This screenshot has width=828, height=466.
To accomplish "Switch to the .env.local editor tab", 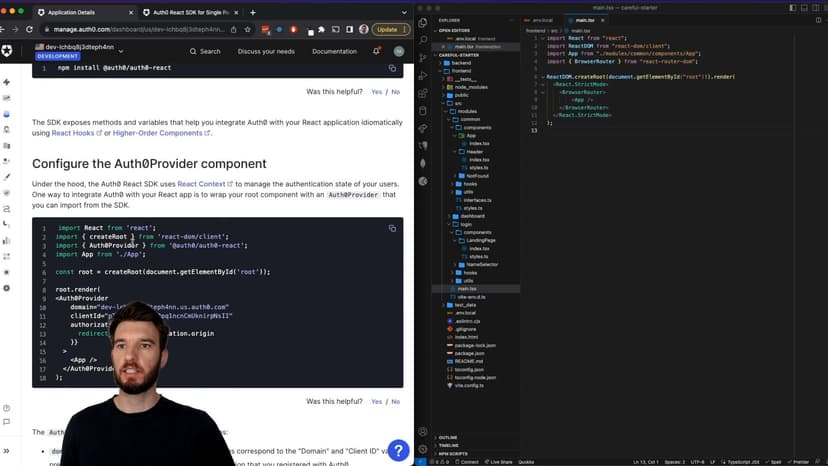I will tap(542, 20).
